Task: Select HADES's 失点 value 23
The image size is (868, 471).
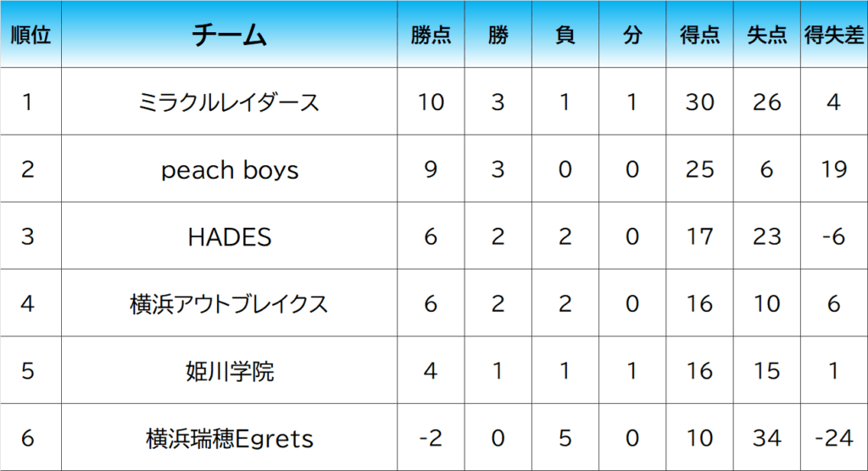Action: point(766,236)
